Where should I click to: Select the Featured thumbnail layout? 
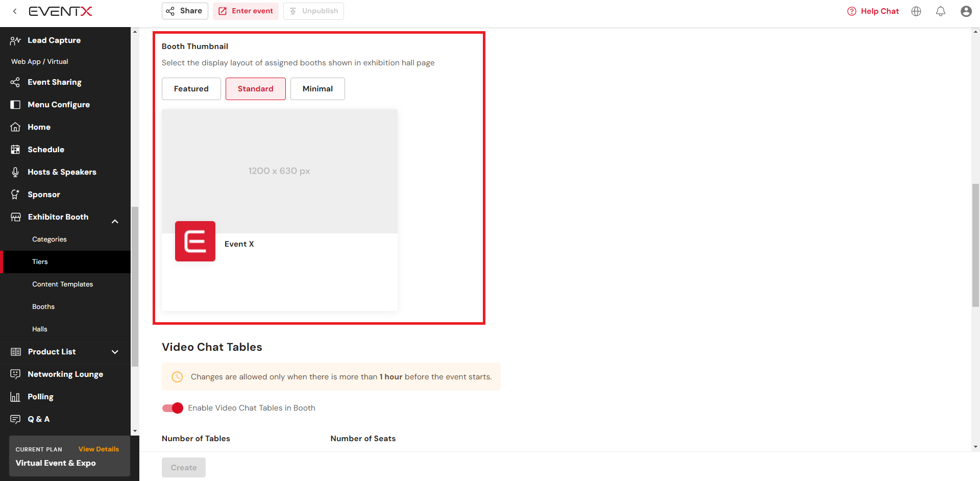pos(191,89)
